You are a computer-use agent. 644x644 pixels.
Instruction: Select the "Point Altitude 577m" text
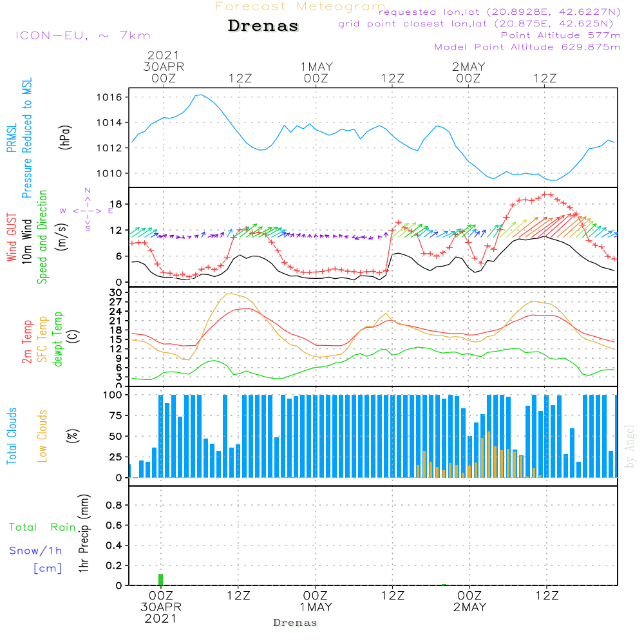(560, 35)
